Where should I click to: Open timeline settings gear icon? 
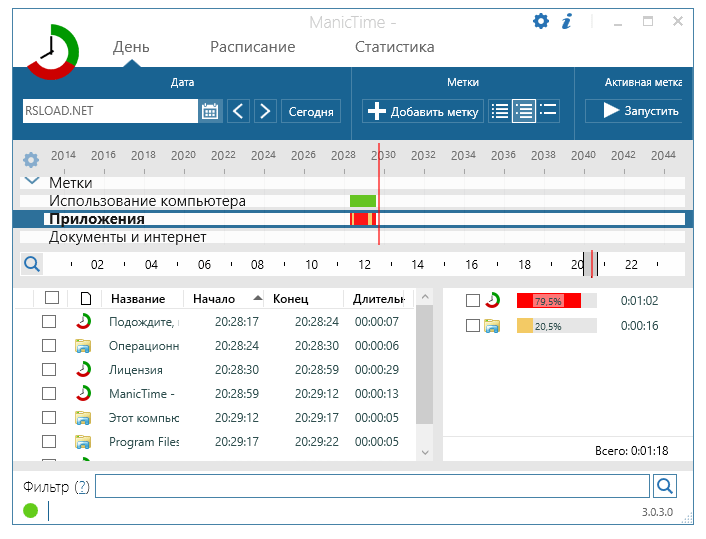pyautogui.click(x=31, y=159)
